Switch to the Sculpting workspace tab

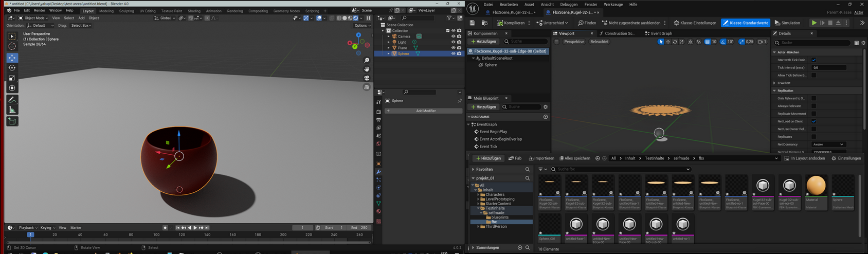(x=126, y=11)
